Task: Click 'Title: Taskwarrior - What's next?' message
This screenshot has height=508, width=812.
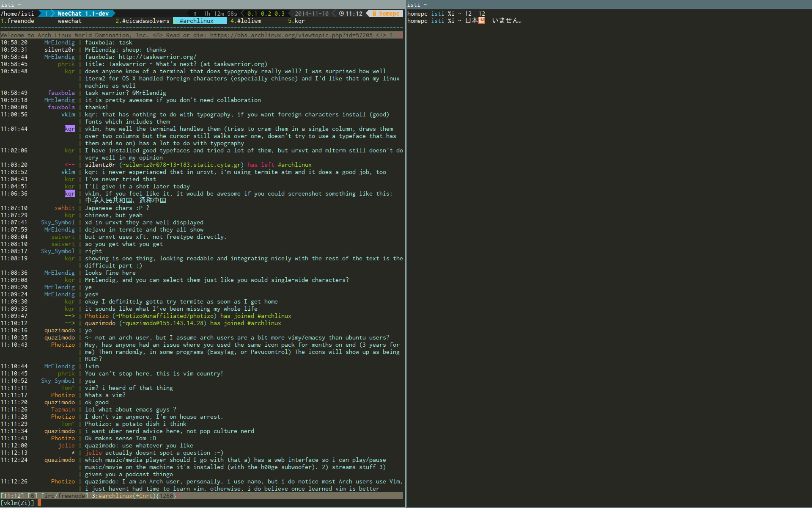Action: pos(176,64)
